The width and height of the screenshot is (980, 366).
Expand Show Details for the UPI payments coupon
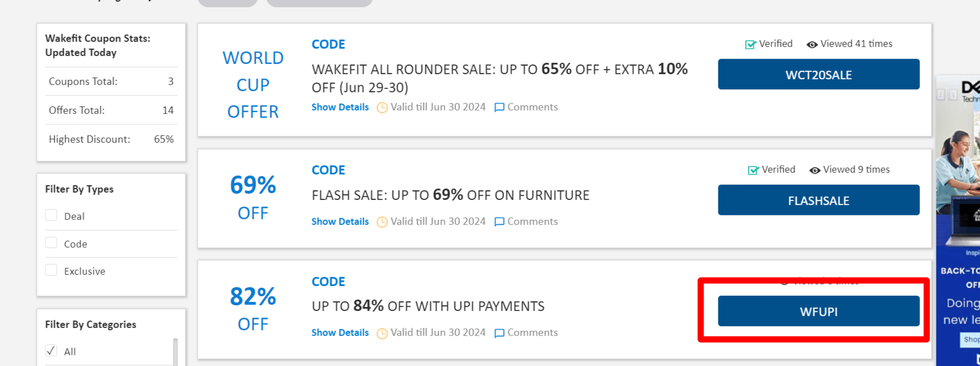340,333
